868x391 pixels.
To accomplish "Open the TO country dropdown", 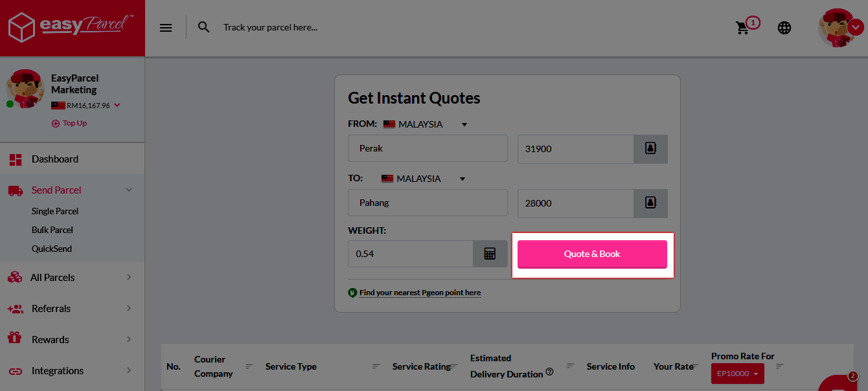I will (x=423, y=179).
